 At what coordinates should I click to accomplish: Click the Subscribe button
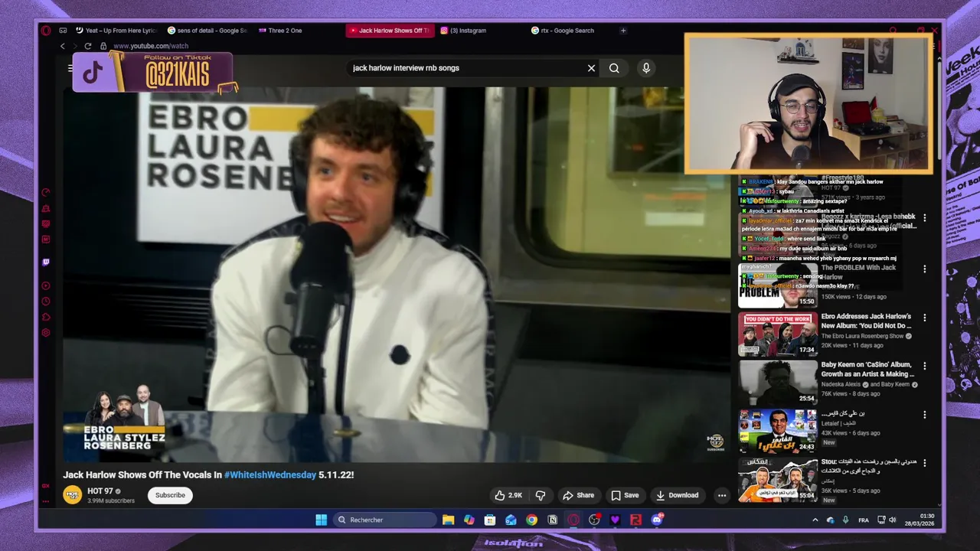(170, 495)
